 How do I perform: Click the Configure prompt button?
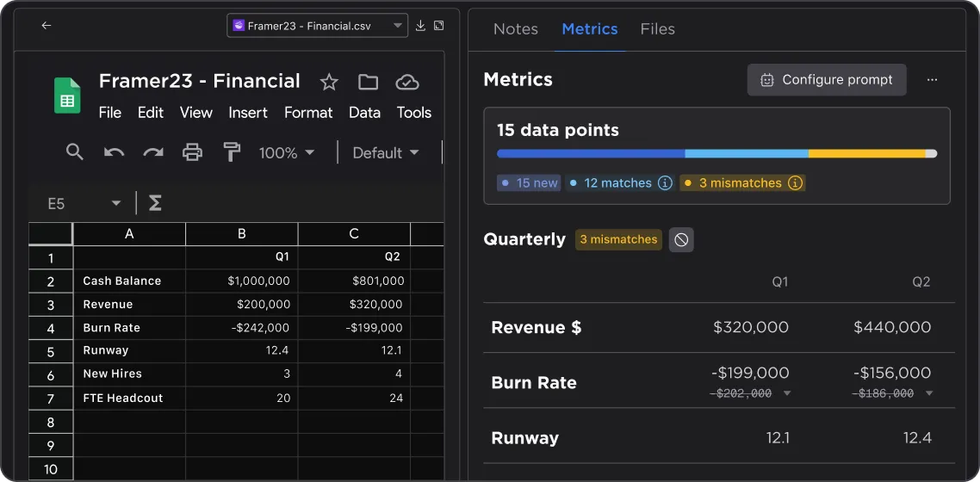tap(827, 80)
